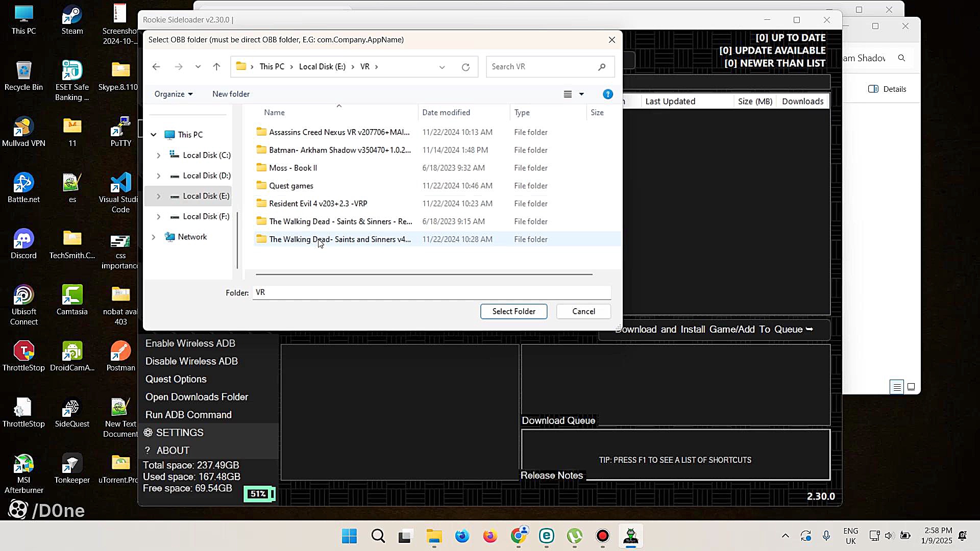Sort Rookie list by Downloads column
The image size is (980, 551).
pos(802,102)
